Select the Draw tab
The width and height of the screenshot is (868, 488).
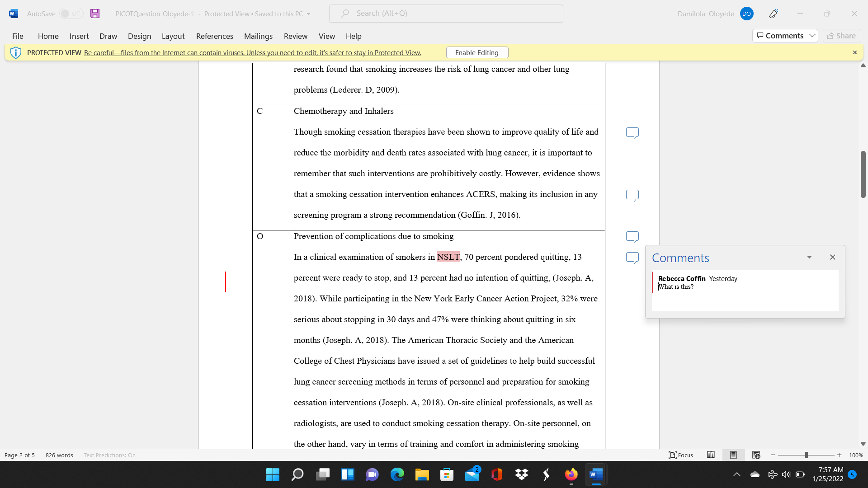point(108,36)
